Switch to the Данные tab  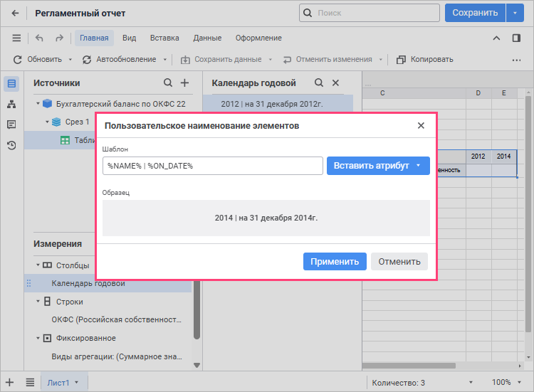tap(207, 38)
